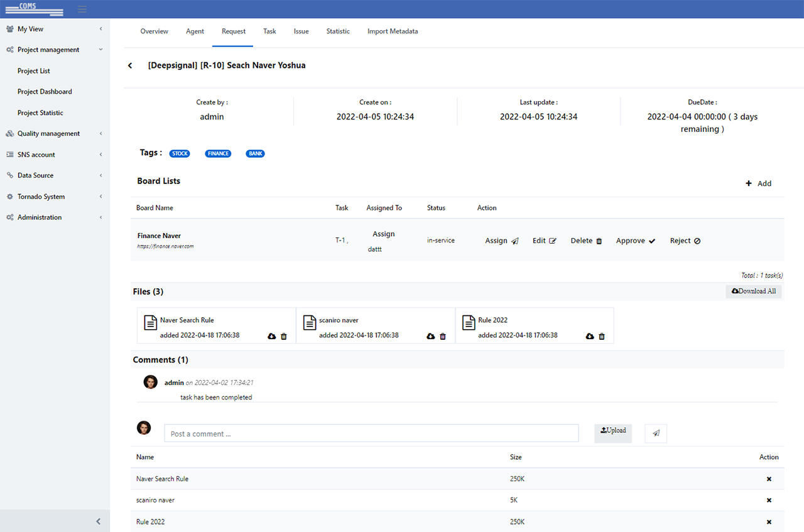Image resolution: width=804 pixels, height=532 pixels.
Task: Download the Rule 2022 file
Action: pyautogui.click(x=590, y=337)
